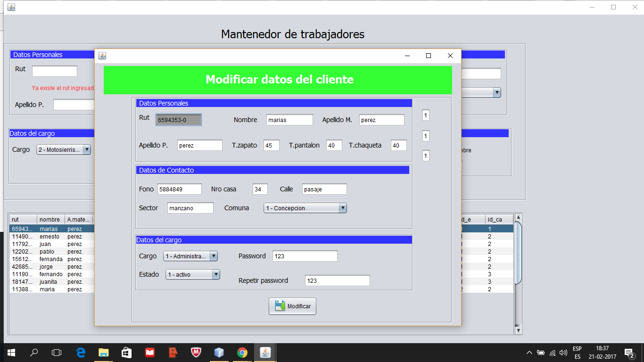Click the table scrollbar up arrow

(518, 217)
